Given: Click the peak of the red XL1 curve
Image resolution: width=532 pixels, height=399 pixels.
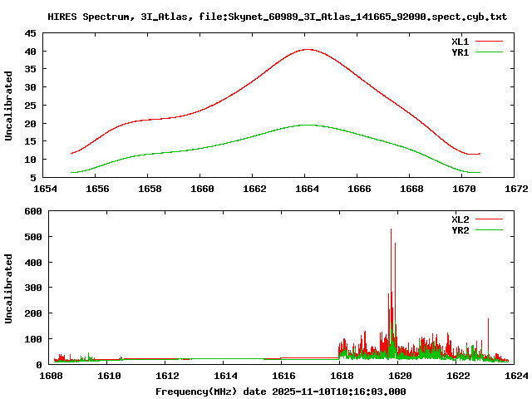Looking at the screenshot, I should point(307,49).
